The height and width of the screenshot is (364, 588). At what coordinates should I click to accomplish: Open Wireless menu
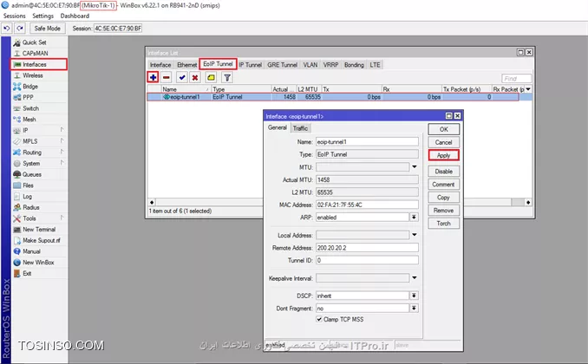coord(33,75)
